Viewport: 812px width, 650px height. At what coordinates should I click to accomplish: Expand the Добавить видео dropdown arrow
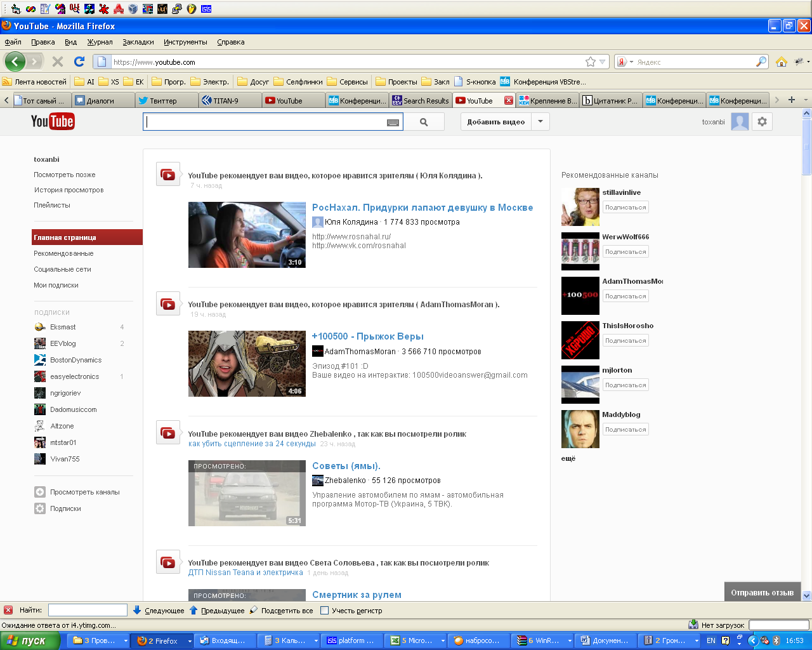540,122
